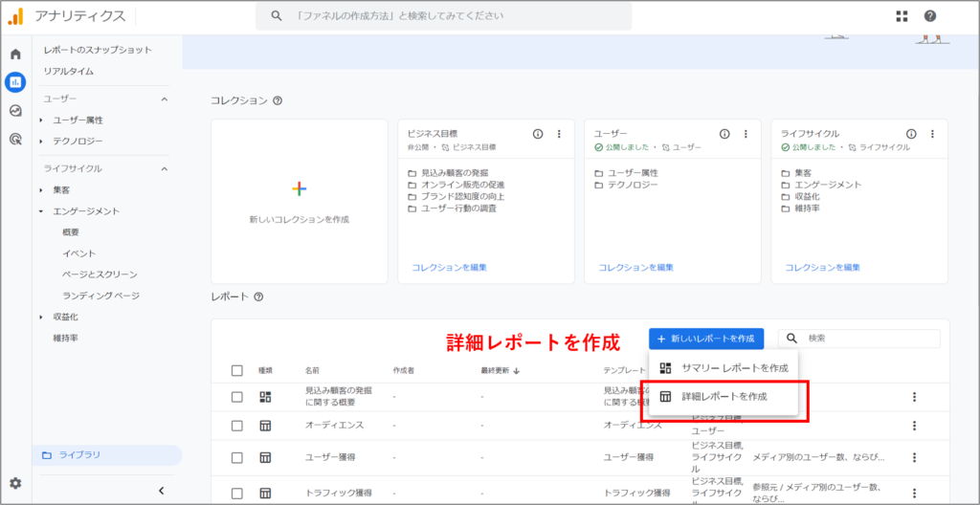
Task: Open row menu for ユーザー獲得 report
Action: [914, 457]
